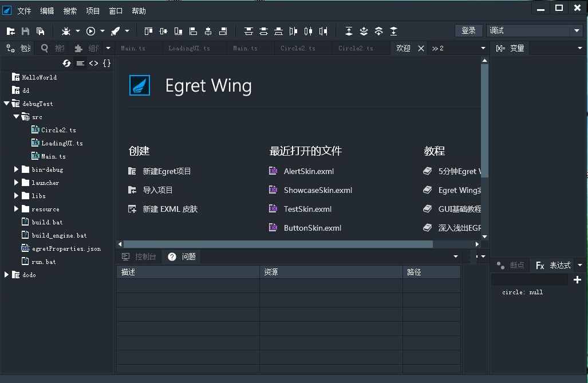Screen dimensions: 588x383
Task: Click the distribute right edges icon
Action: pyautogui.click(x=323, y=31)
